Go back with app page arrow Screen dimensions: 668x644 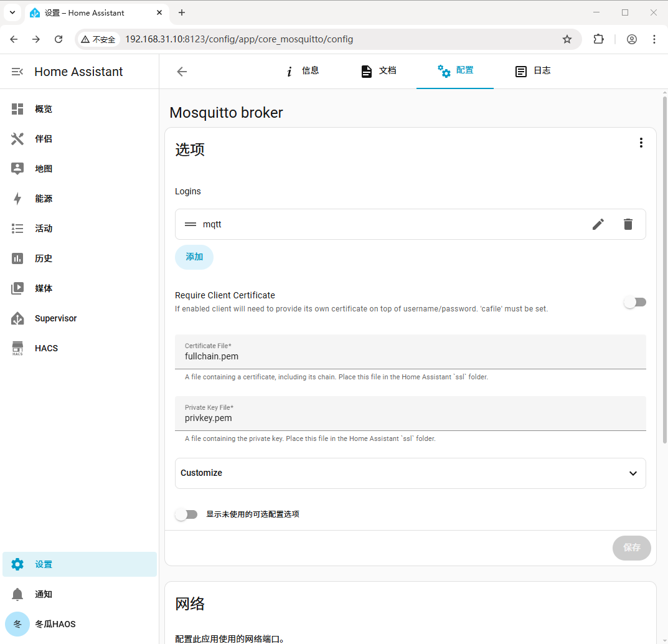[182, 72]
